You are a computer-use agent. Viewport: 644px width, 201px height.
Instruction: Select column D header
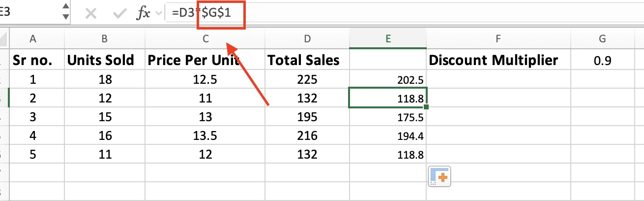(x=307, y=39)
